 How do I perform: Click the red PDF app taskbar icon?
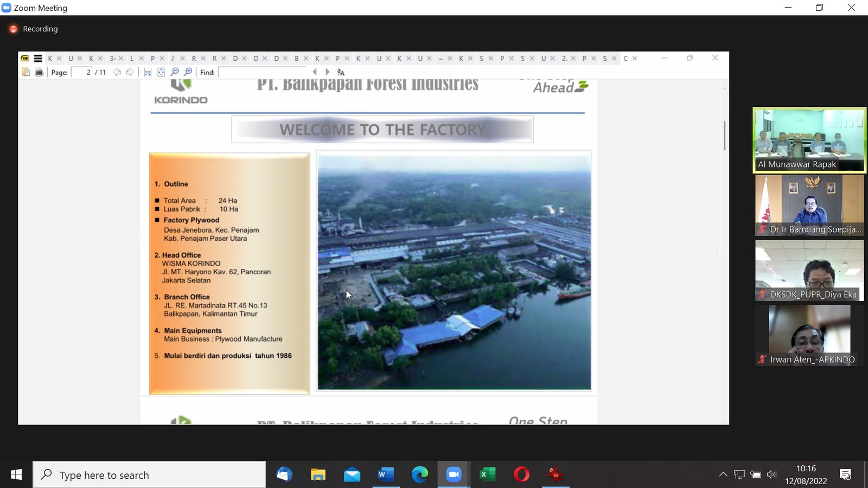point(556,475)
